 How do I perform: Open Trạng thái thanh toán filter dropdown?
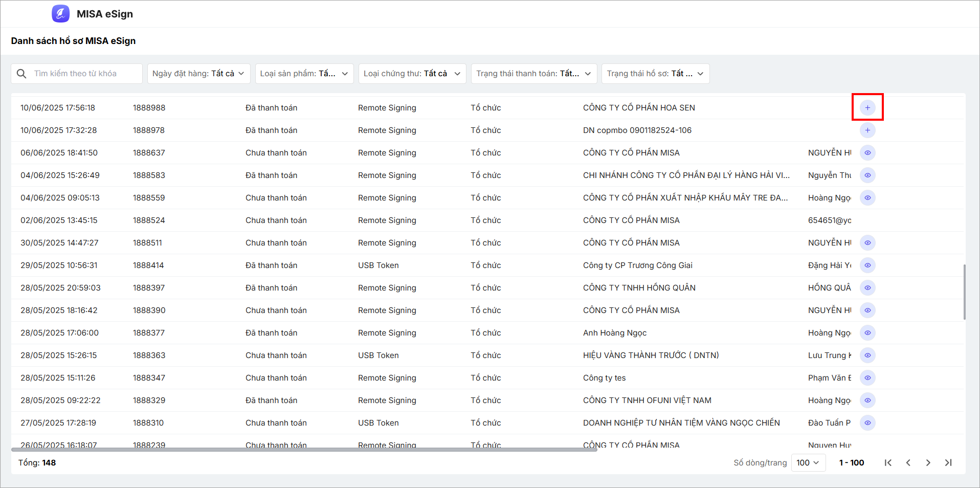point(533,74)
